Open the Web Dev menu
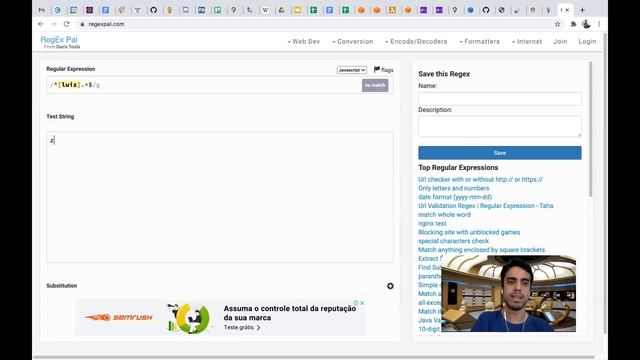The width and height of the screenshot is (640, 360). pos(304,42)
